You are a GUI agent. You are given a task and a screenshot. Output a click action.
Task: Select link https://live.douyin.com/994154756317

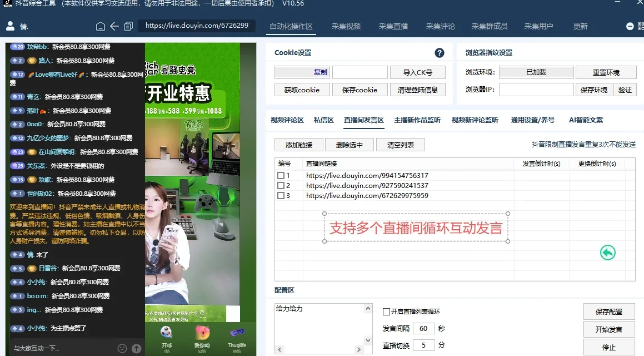367,176
